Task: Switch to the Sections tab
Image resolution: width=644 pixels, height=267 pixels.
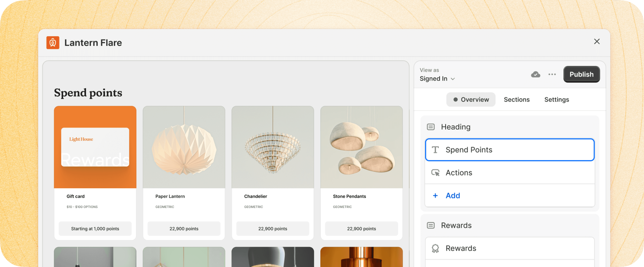Action: click(517, 100)
